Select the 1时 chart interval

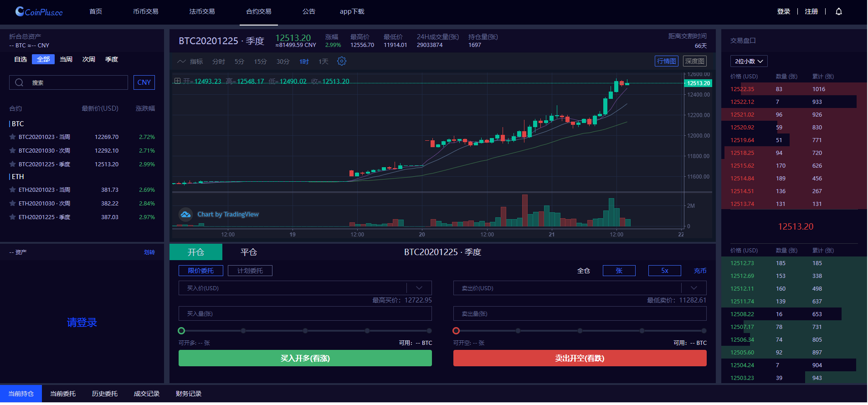click(x=304, y=62)
